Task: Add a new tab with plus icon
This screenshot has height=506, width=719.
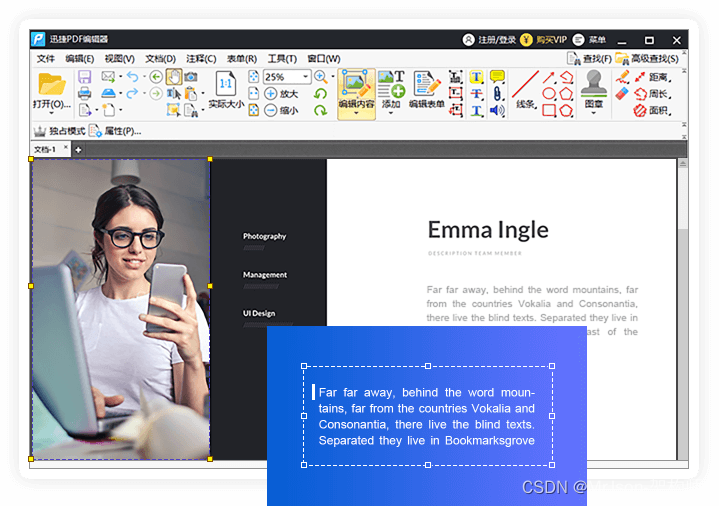Action: [78, 150]
